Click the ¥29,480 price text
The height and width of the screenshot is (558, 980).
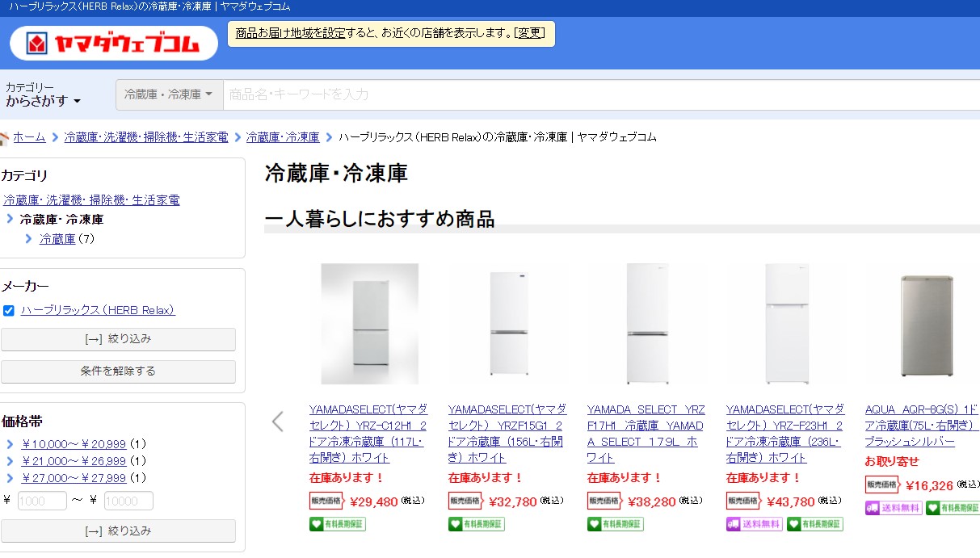click(x=374, y=501)
